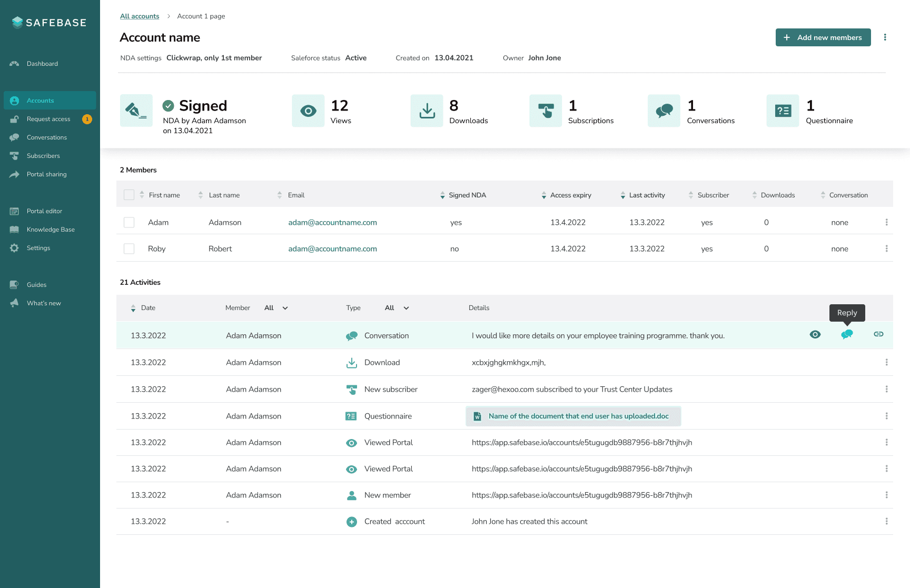Toggle the select-all members checkbox
Viewport: 910px width, 588px height.
[x=129, y=195]
